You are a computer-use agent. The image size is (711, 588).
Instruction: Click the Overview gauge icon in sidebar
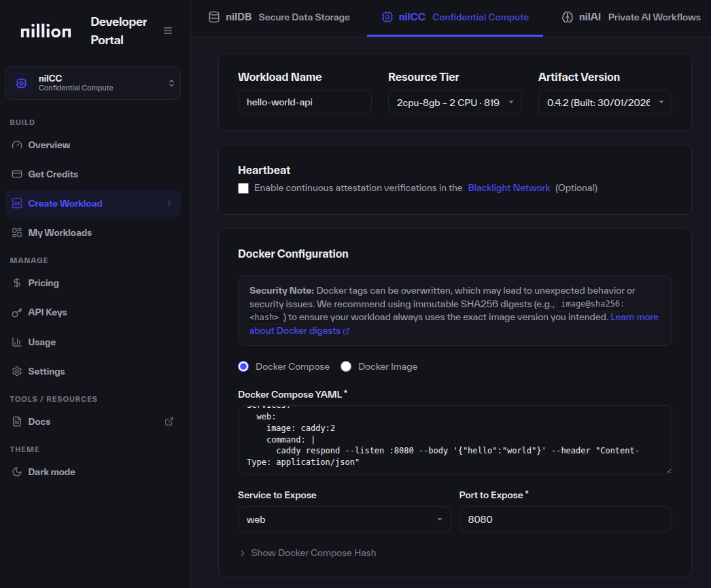(17, 145)
